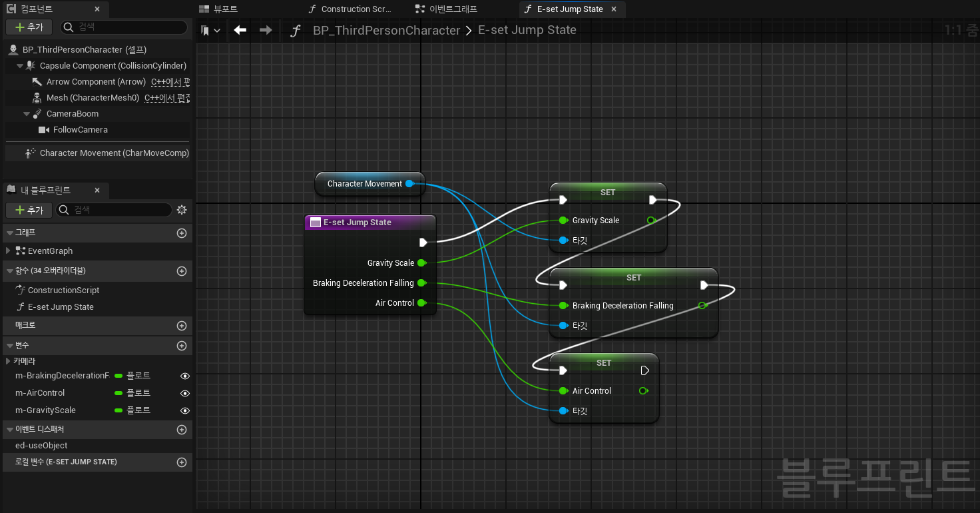
Task: Go back with the left arrow
Action: (240, 30)
